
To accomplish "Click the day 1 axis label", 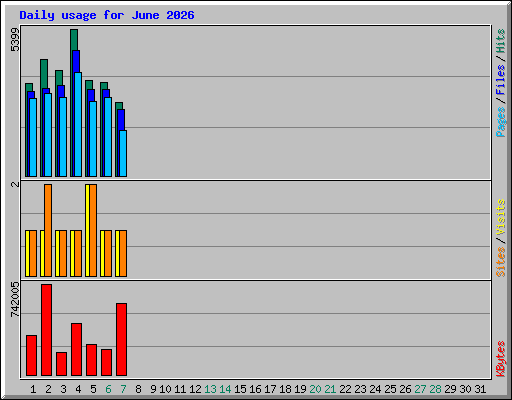I will tap(33, 389).
